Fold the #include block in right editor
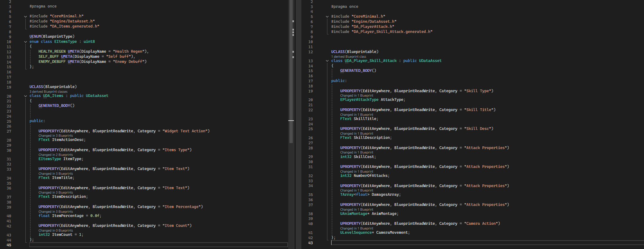The width and height of the screenshot is (644, 249). (327, 17)
